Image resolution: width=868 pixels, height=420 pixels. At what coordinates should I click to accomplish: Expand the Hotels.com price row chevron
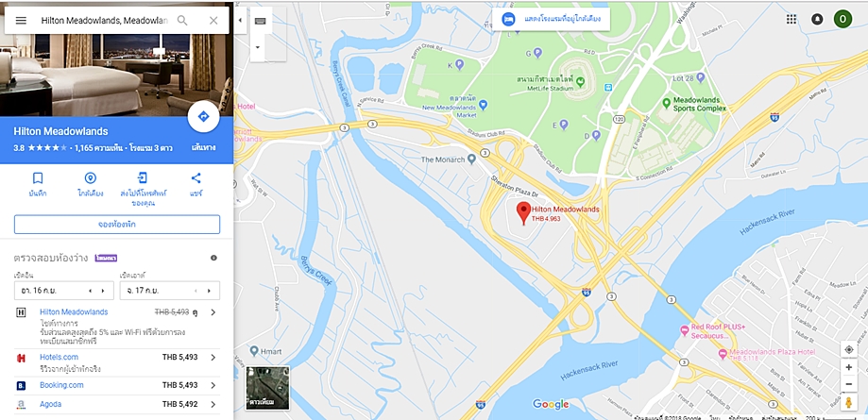click(213, 358)
